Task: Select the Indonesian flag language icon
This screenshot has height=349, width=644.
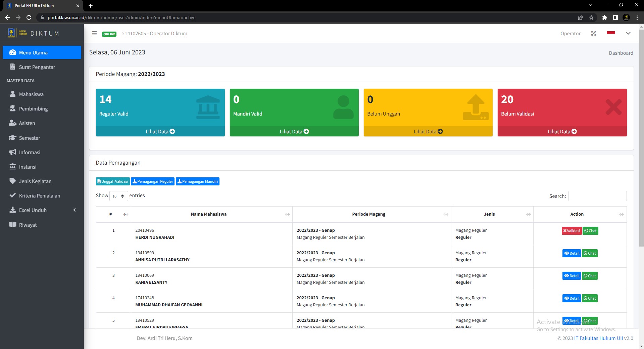Action: pos(611,33)
